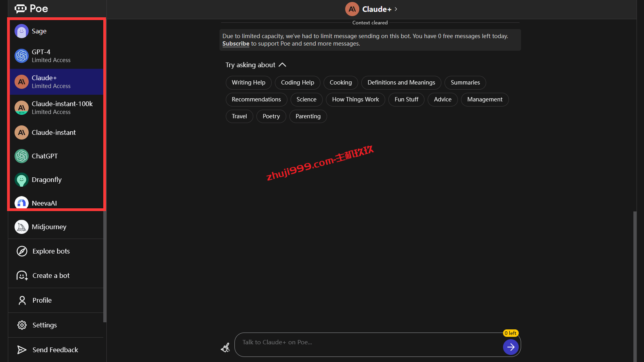The image size is (644, 362).
Task: Click the Send Feedback paper plane icon
Action: pos(22,350)
